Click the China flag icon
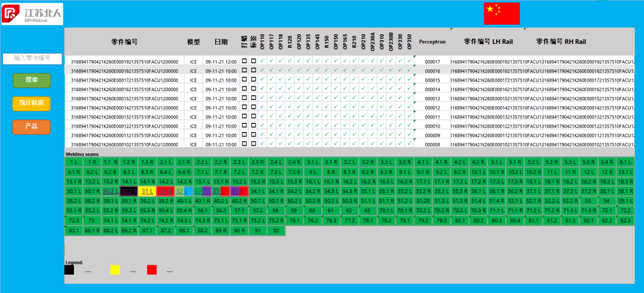Screen dimensions: 644x293 (x=502, y=13)
